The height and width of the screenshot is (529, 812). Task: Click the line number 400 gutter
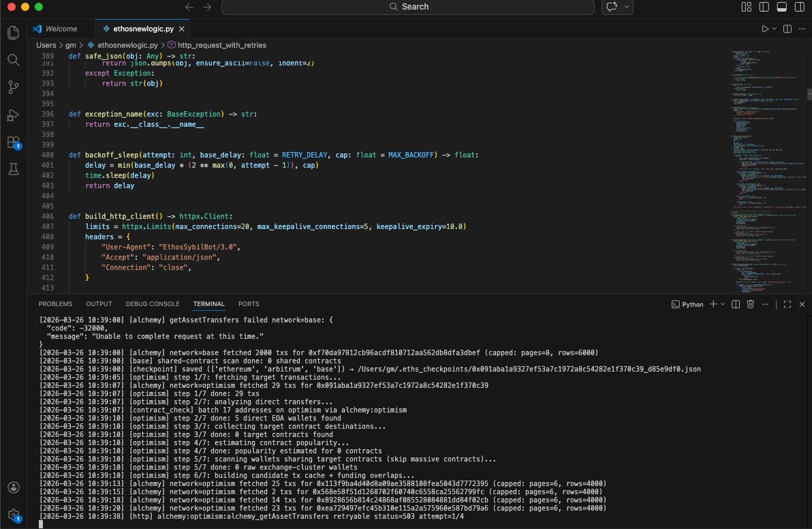[48, 155]
